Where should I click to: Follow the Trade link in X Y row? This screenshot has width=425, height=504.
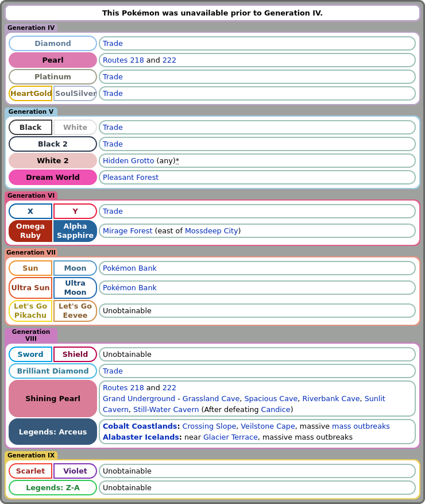point(113,211)
